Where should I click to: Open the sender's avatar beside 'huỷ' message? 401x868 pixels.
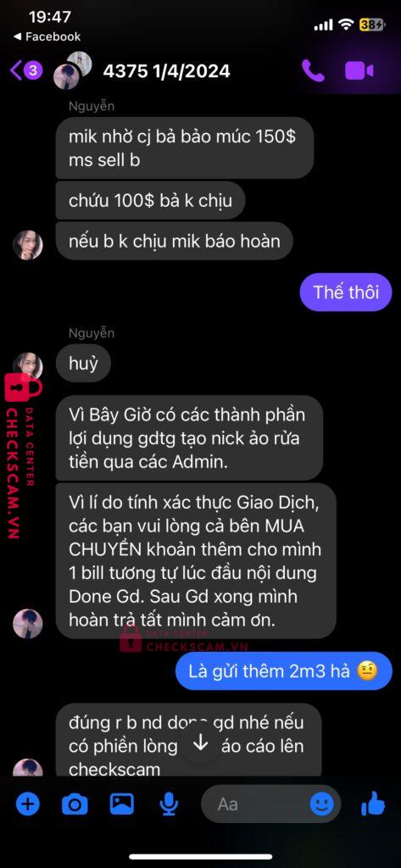pyautogui.click(x=28, y=366)
